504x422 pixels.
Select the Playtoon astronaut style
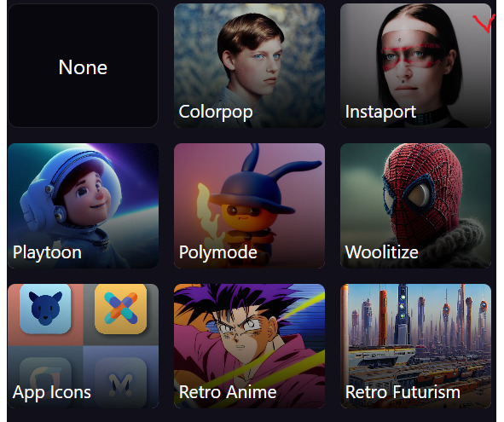tap(83, 205)
